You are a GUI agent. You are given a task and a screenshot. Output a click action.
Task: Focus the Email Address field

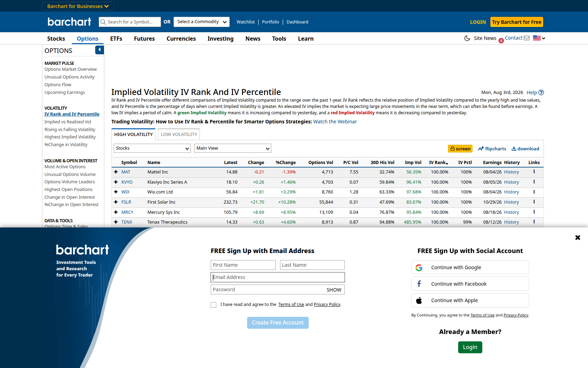coord(278,277)
